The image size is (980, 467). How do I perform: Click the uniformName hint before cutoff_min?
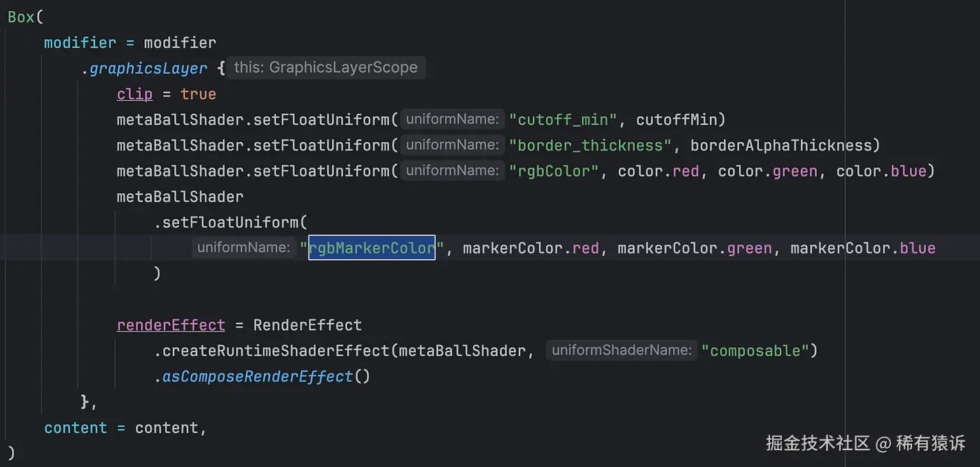[x=452, y=120]
